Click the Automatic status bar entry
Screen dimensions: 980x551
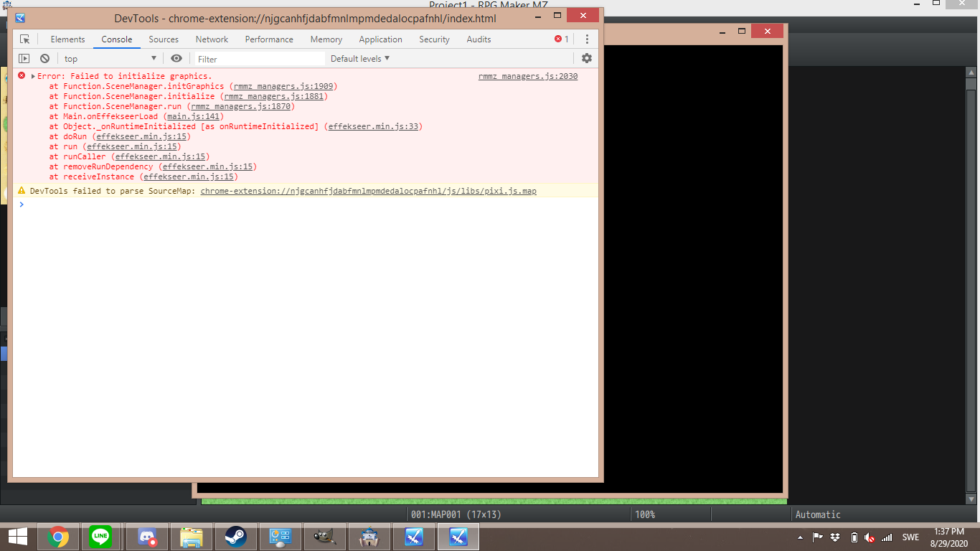coord(817,514)
